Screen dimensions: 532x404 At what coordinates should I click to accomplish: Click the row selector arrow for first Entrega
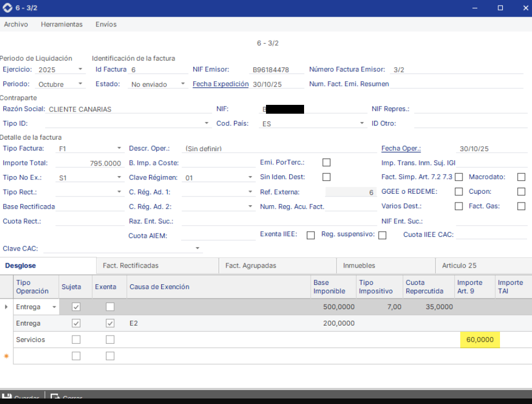[x=6, y=307]
